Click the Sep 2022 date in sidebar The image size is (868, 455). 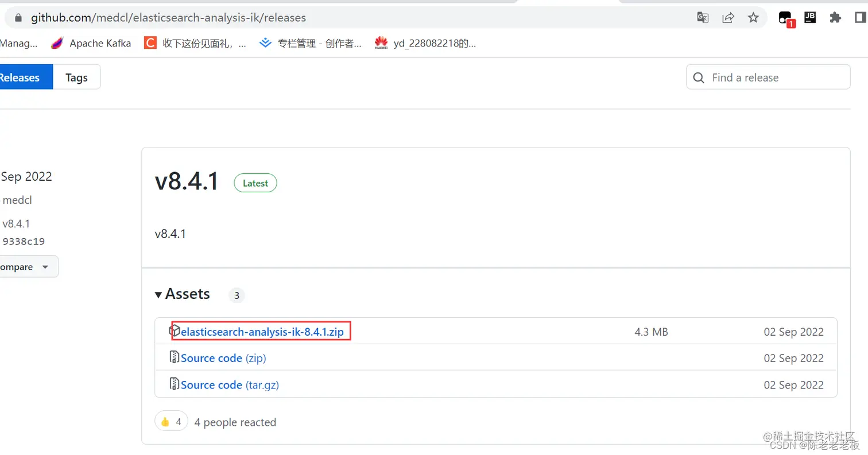(26, 177)
